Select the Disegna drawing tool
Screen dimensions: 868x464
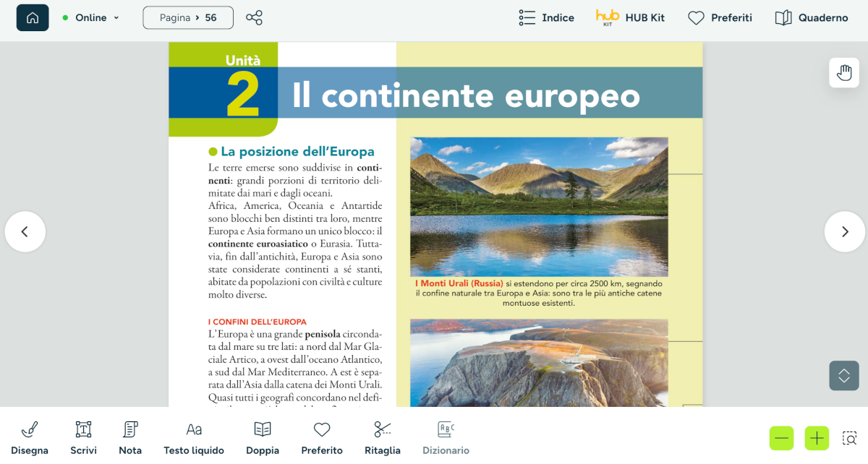point(30,438)
